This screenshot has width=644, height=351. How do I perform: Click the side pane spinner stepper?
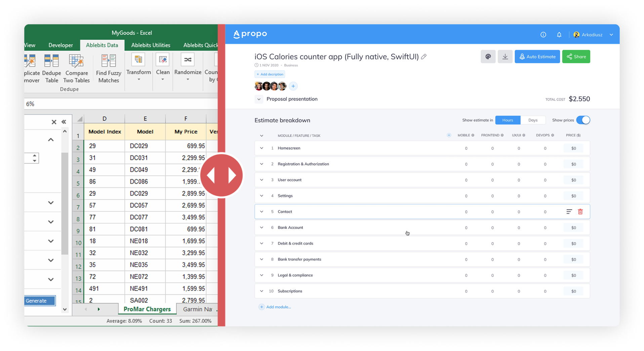35,158
